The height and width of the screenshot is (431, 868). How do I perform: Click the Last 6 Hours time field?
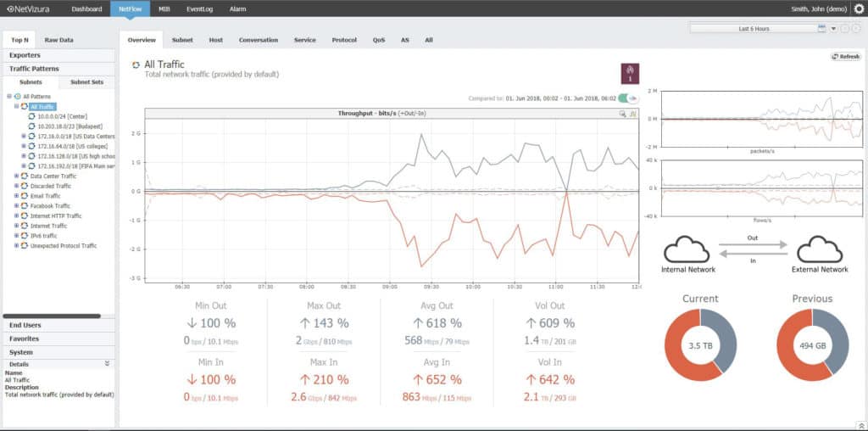point(754,28)
